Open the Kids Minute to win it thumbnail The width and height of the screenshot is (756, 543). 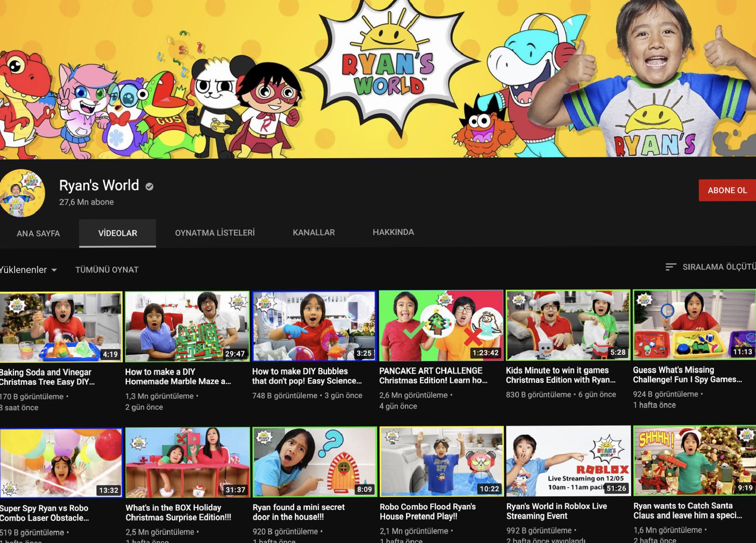[x=568, y=325]
